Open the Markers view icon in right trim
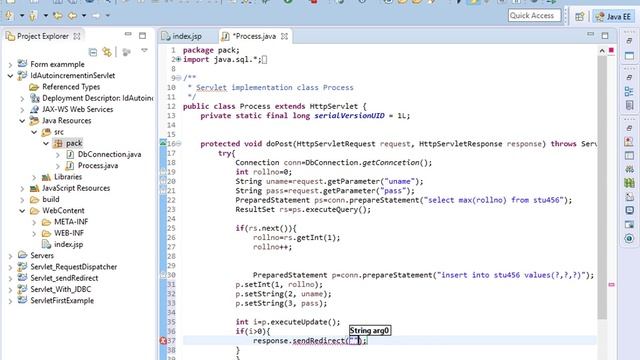640x360 pixels. click(629, 142)
